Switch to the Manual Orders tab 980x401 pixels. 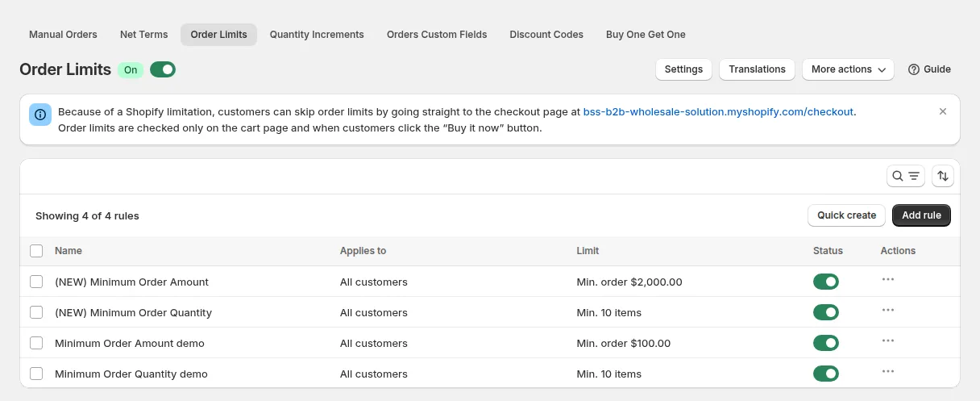[63, 35]
